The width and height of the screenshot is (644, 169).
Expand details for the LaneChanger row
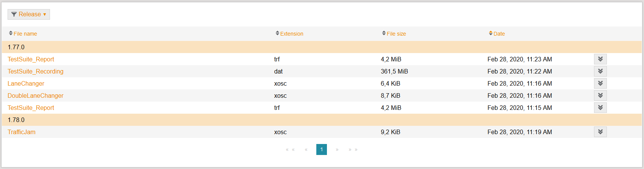(600, 83)
